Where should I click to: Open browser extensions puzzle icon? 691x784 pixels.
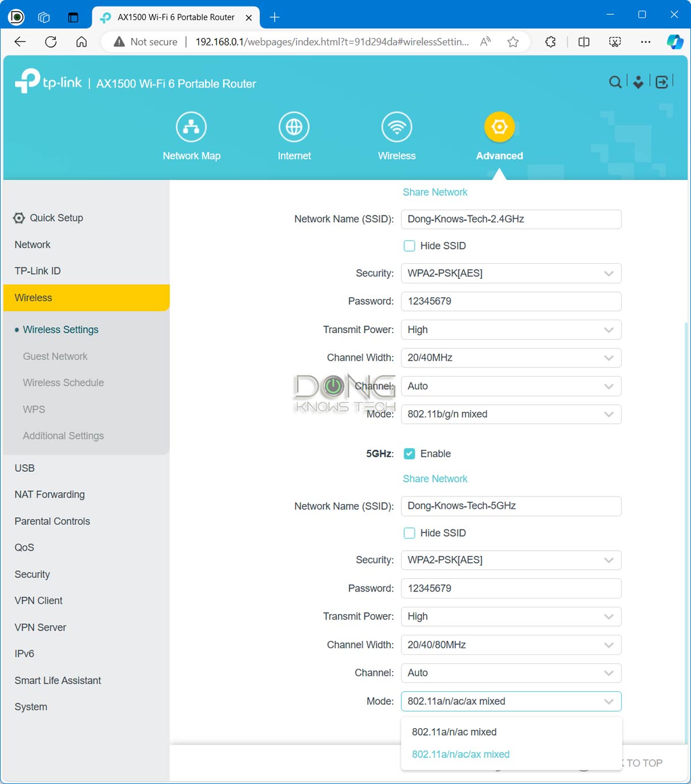click(x=550, y=41)
